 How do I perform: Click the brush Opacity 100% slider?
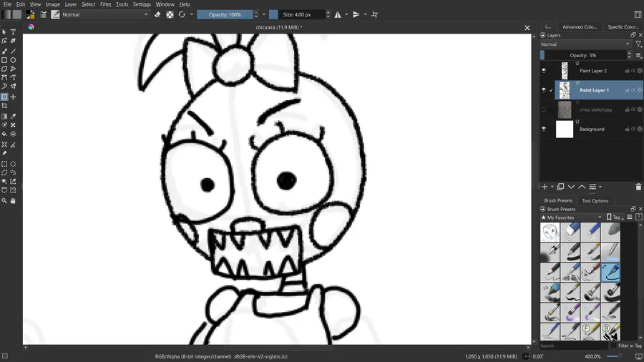(225, 14)
